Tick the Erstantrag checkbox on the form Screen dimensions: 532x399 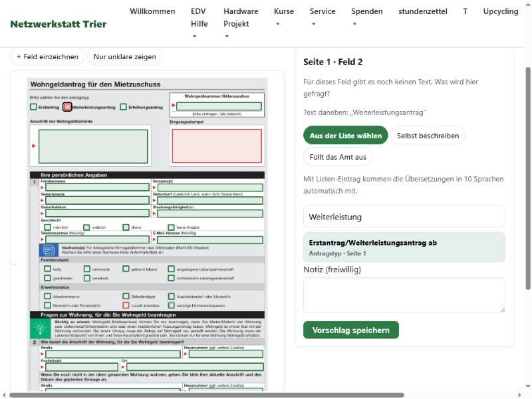pos(33,107)
